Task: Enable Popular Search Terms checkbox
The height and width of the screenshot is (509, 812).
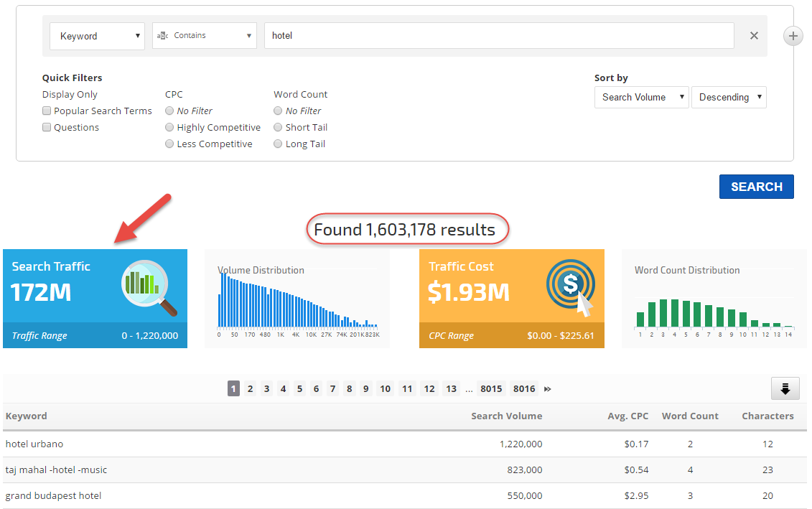Action: [47, 111]
